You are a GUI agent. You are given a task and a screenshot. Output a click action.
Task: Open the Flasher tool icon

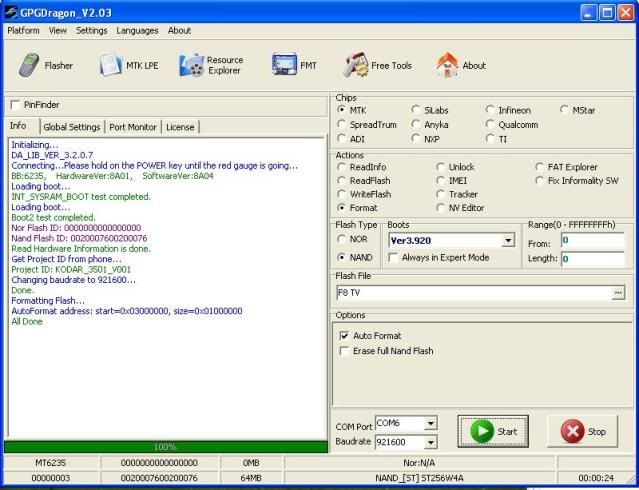29,65
